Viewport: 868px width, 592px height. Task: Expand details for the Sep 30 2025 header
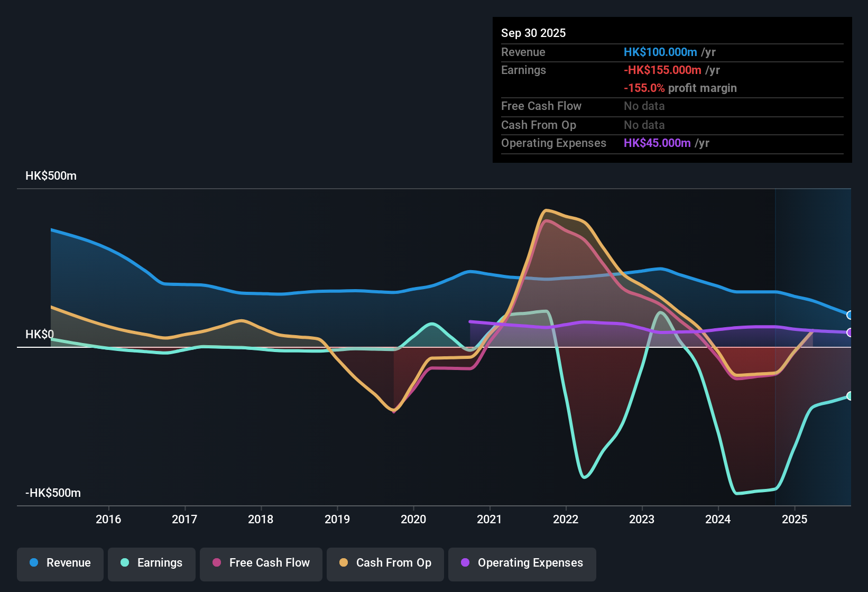[x=533, y=33]
